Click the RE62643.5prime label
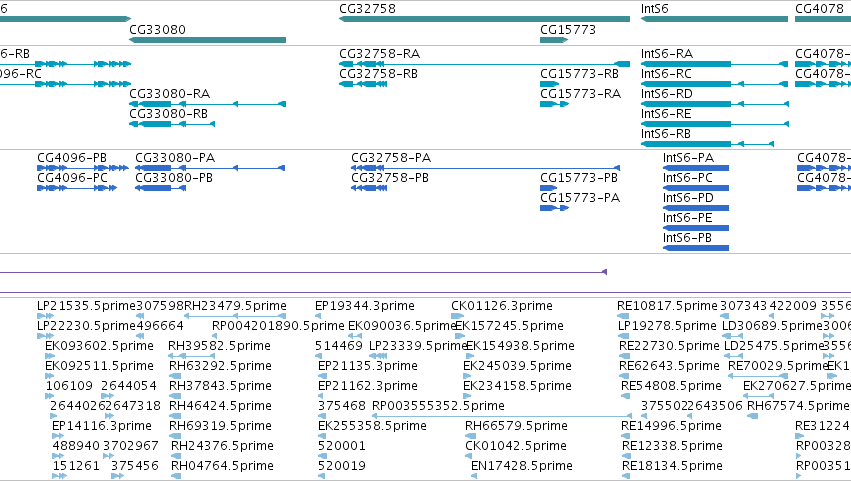Viewport: 851px width, 481px height. point(669,366)
